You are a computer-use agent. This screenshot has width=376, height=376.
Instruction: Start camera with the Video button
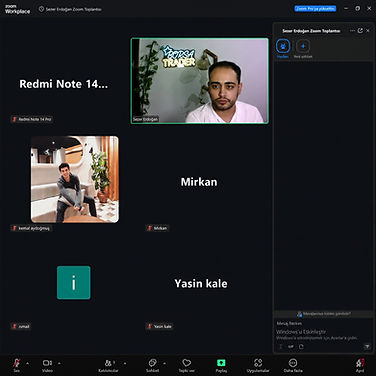[47, 365]
